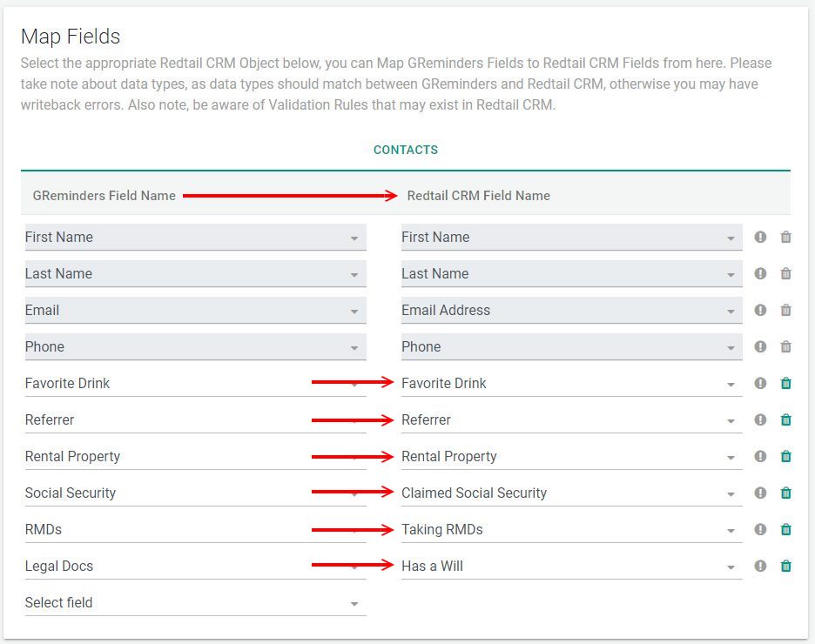Click delete trash icon for First Name row

(x=786, y=238)
